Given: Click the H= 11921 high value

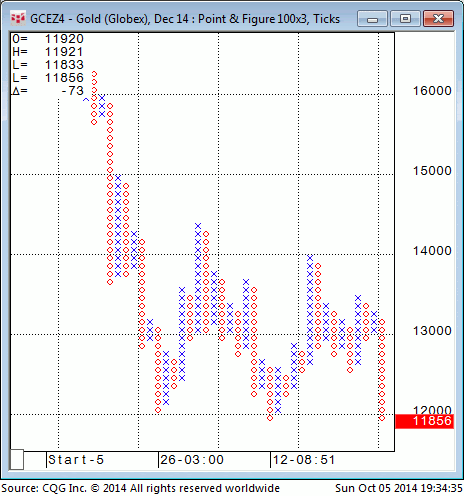Looking at the screenshot, I should point(48,52).
